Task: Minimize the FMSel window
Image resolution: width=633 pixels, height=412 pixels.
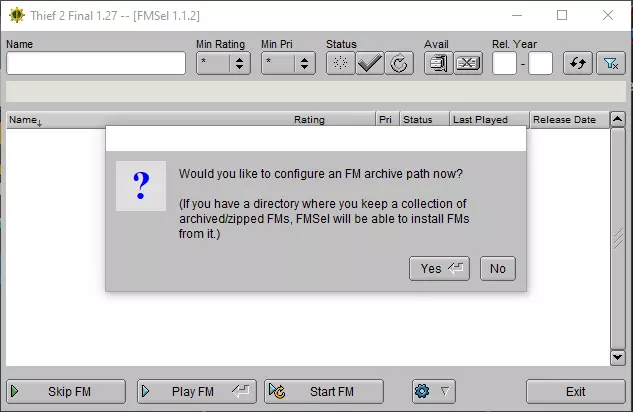Action: [517, 15]
